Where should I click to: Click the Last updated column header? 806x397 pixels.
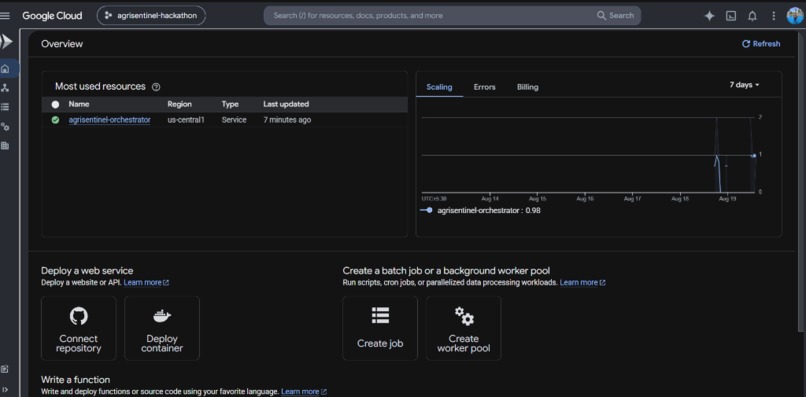(286, 104)
